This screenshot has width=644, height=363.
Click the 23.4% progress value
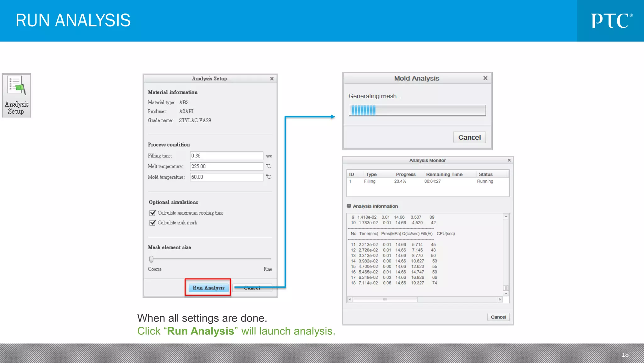click(400, 181)
